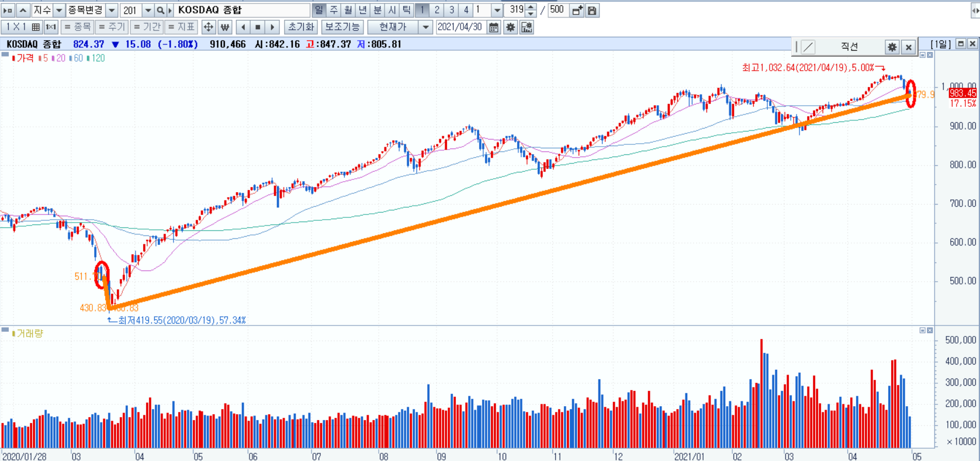Click the 120-day moving average legend

[x=96, y=58]
